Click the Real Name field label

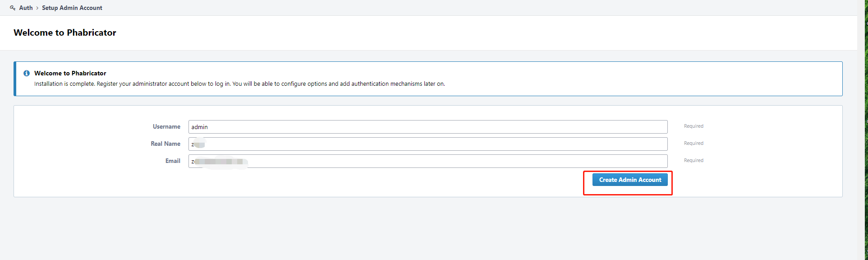tap(165, 144)
